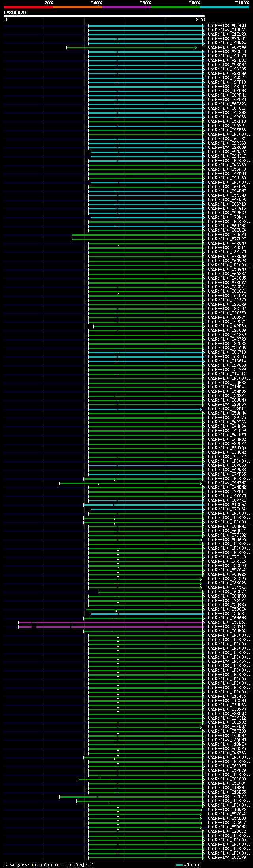
Task: Click the green ~80% legend segment
Action: 176,7
